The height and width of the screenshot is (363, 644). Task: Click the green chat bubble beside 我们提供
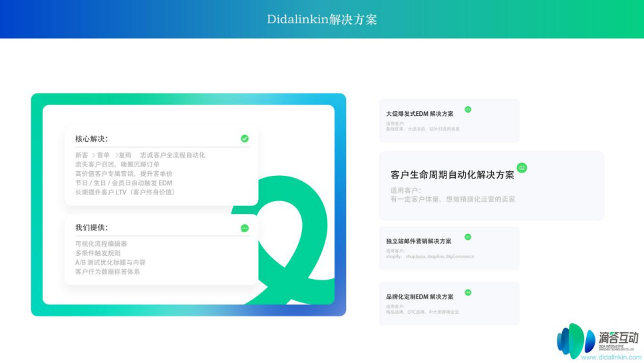244,228
